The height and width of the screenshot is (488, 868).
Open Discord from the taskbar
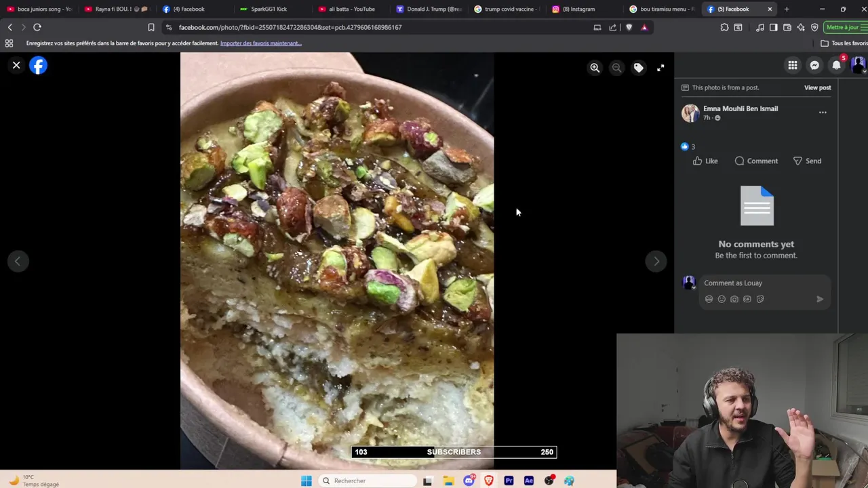pyautogui.click(x=469, y=481)
